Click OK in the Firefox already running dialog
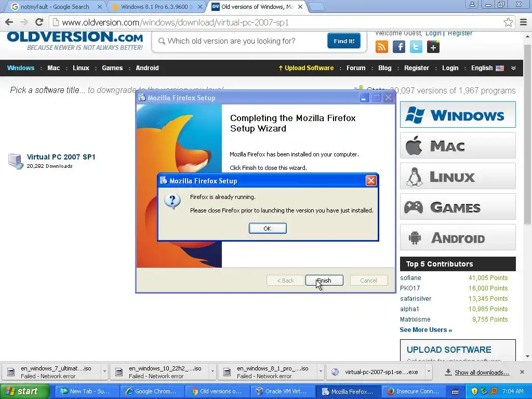Screen dimensions: 532x399 (268, 229)
